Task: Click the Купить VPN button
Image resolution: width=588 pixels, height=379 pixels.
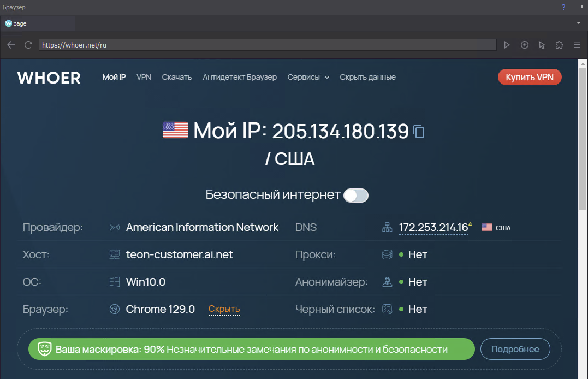Action: point(530,77)
